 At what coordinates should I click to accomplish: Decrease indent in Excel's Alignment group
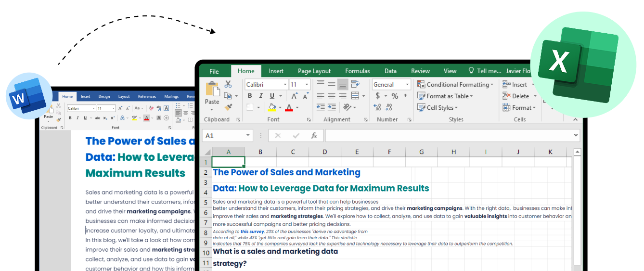(x=321, y=107)
